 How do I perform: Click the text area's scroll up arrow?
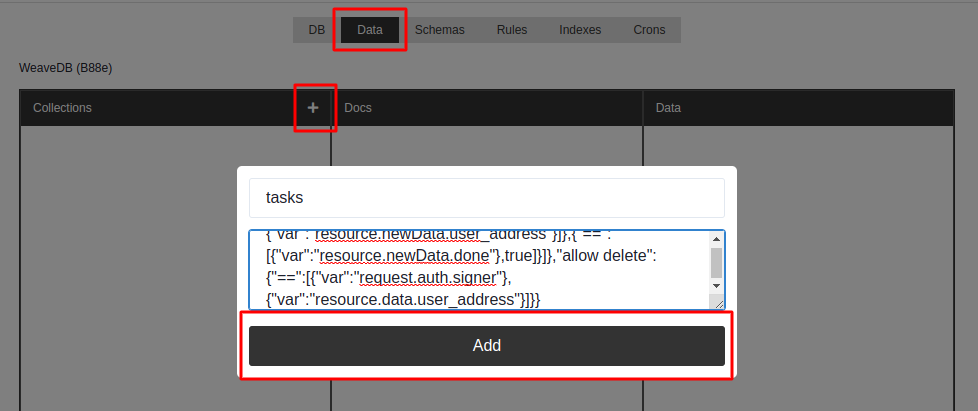tap(716, 239)
